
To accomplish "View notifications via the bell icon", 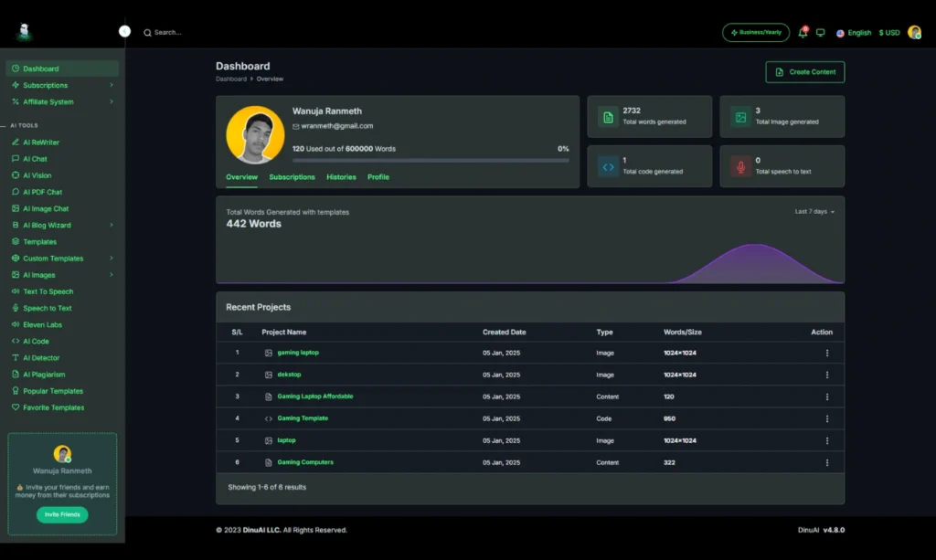I will 802,32.
